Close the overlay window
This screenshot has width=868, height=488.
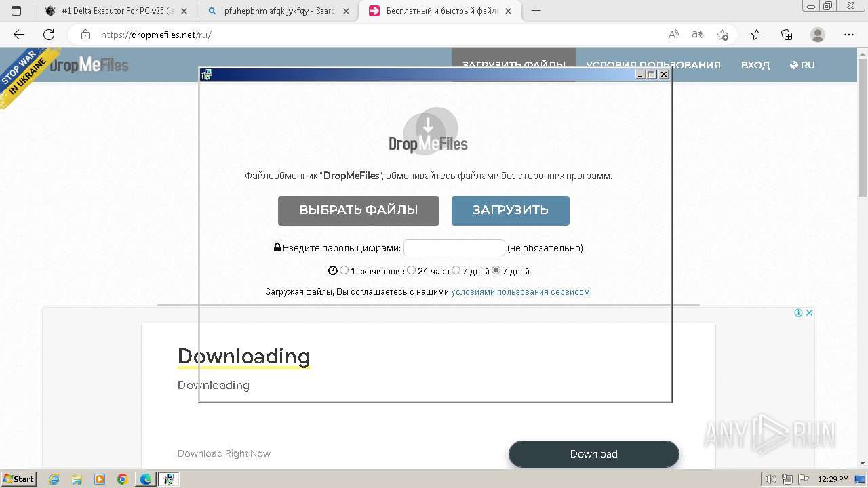(664, 75)
